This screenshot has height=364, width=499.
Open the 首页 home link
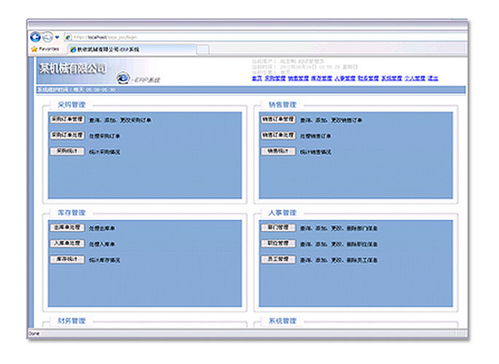point(257,78)
